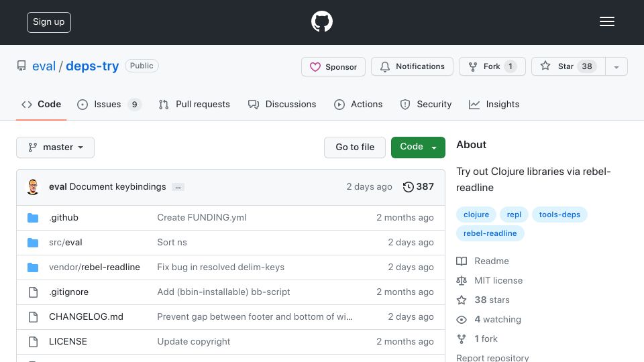The image size is (644, 362).
Task: Click the GitHub octocat logo
Action: pyautogui.click(x=321, y=21)
